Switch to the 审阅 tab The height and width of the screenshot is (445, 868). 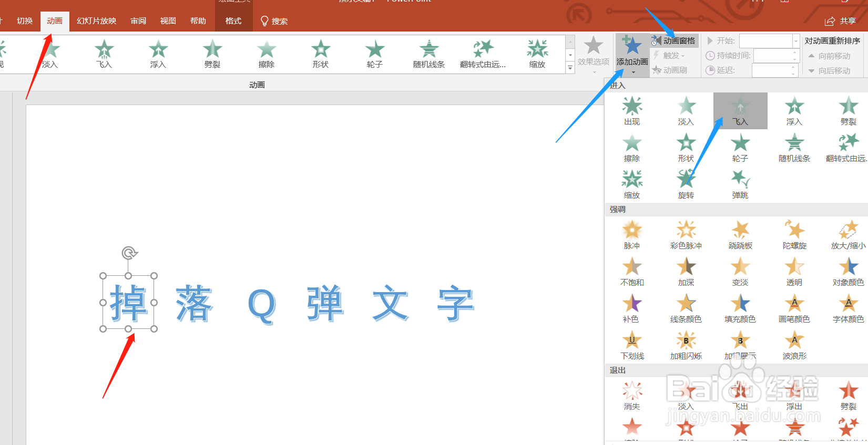coord(138,21)
